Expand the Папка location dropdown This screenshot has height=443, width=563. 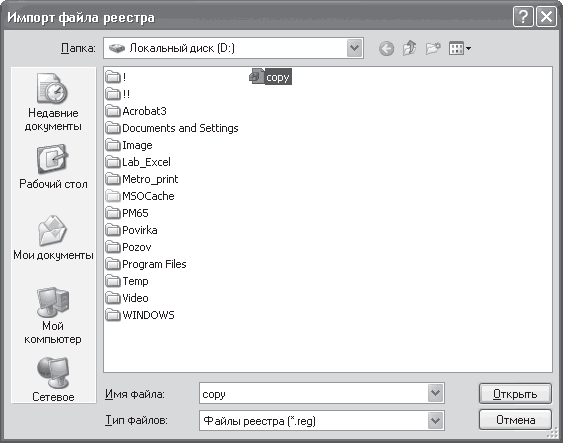pyautogui.click(x=354, y=48)
